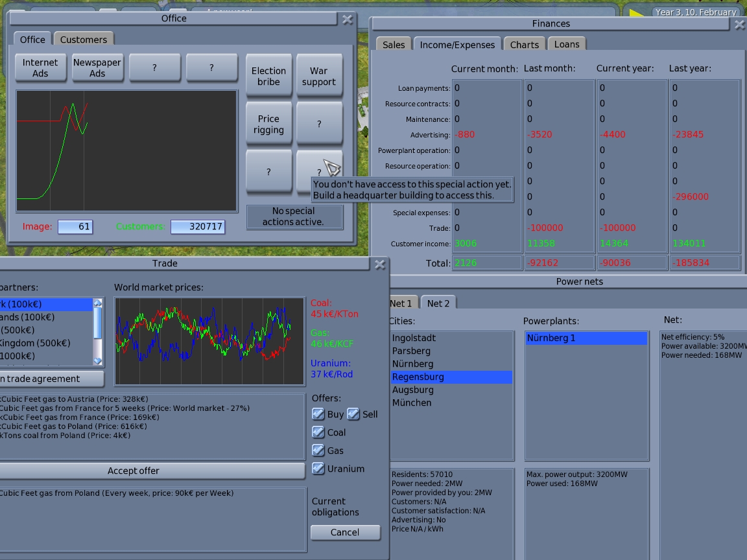This screenshot has width=747, height=560.
Task: Switch to the Customers tab in Office
Action: pos(84,40)
